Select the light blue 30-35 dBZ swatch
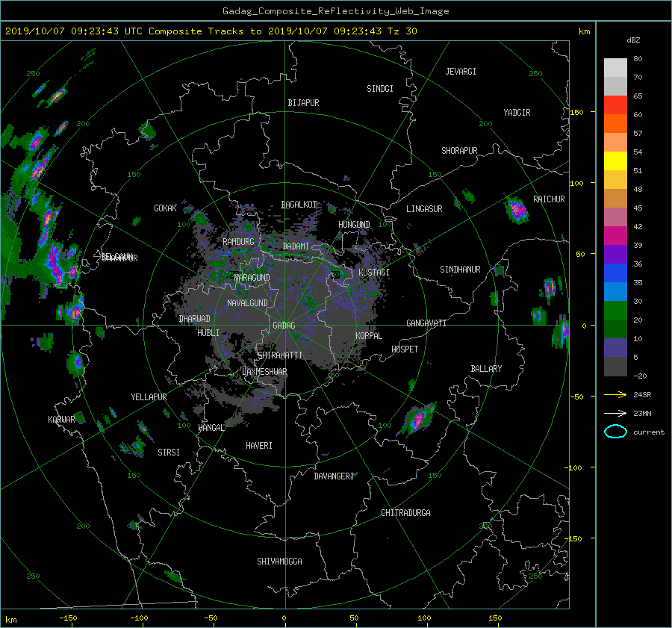The image size is (672, 628). [x=615, y=292]
